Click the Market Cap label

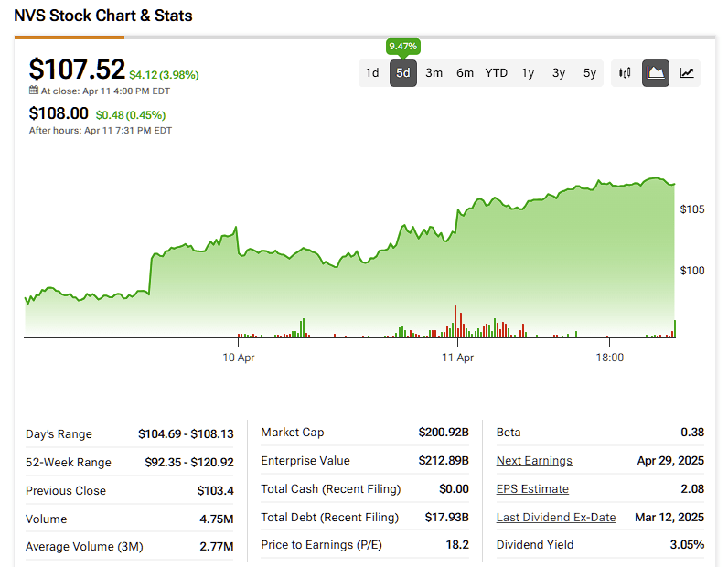[293, 433]
